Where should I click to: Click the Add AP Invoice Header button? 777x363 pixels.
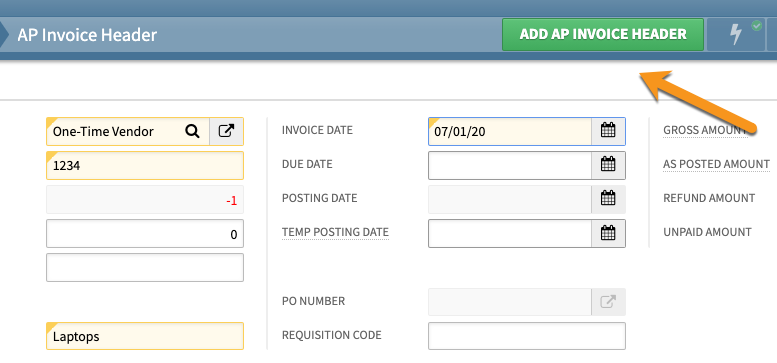603,35
